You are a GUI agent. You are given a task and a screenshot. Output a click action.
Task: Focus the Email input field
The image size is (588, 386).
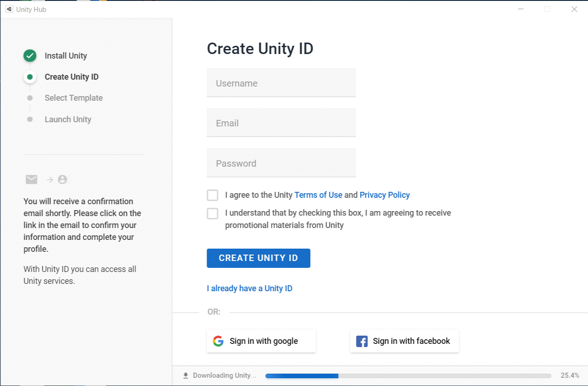[281, 123]
